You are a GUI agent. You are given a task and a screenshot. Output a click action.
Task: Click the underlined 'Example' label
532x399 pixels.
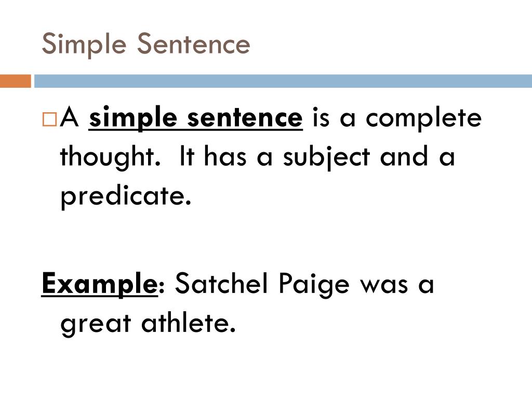(x=99, y=284)
